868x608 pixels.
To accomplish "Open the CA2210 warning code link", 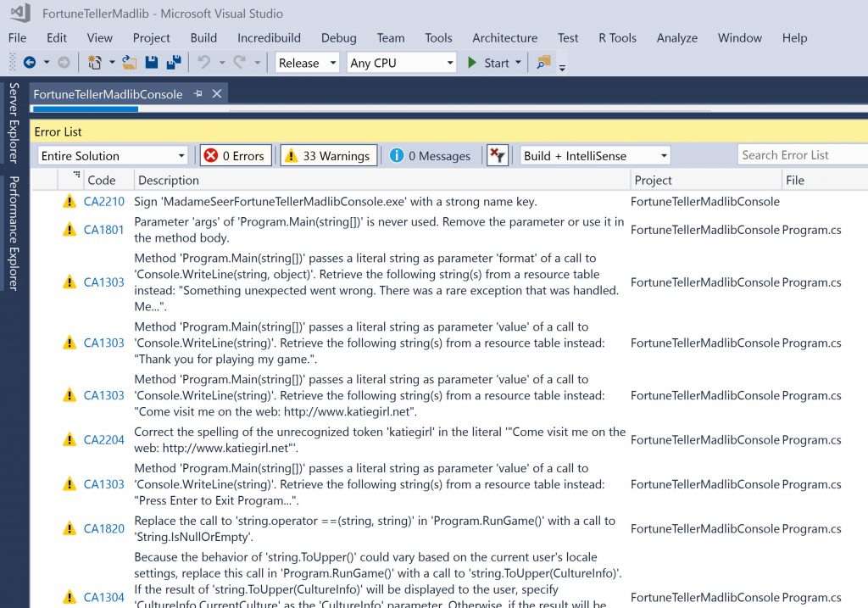I will coord(104,202).
